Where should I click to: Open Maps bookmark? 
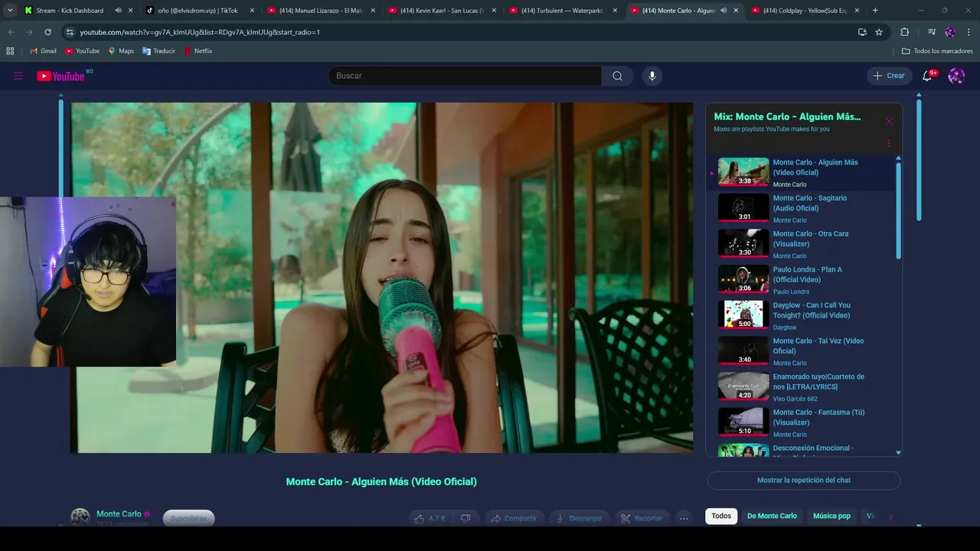tap(121, 51)
